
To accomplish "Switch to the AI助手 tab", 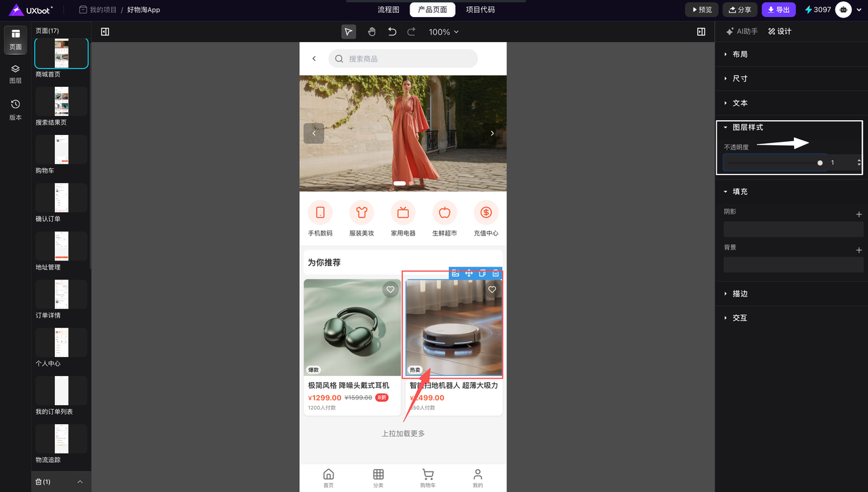I will (x=742, y=31).
